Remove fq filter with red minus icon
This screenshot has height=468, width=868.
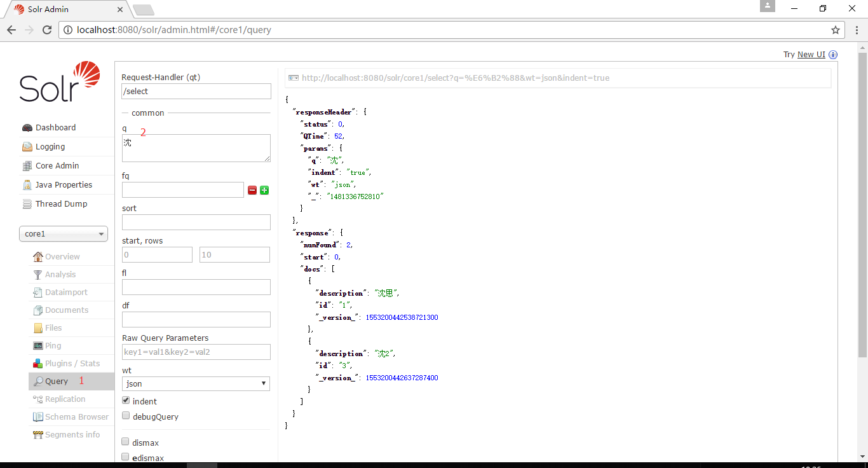[252, 190]
